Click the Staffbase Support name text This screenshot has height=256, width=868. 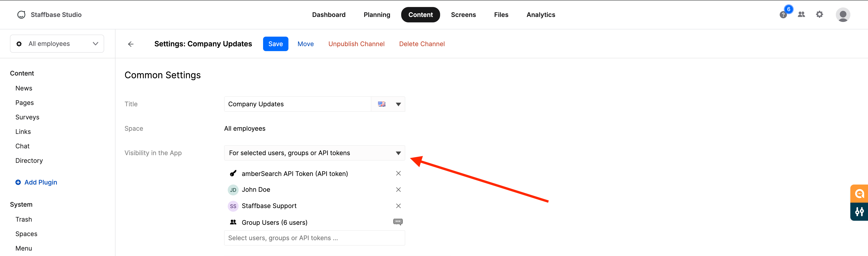pos(269,206)
